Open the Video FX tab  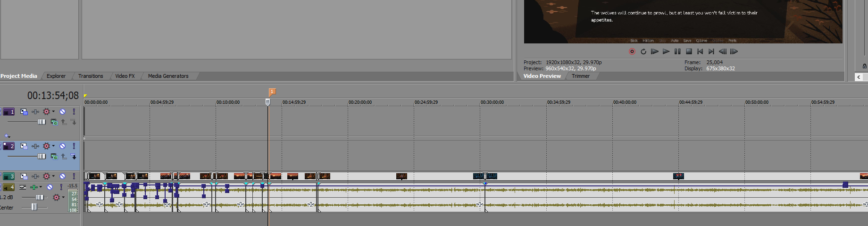click(x=125, y=76)
